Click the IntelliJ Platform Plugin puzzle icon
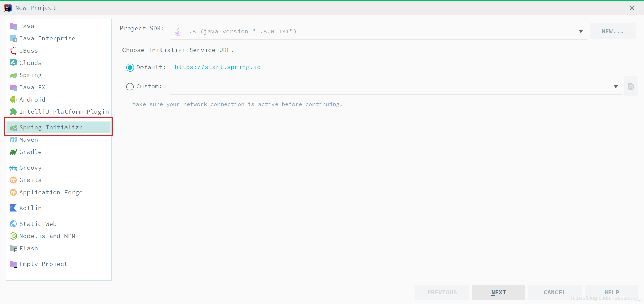 13,112
